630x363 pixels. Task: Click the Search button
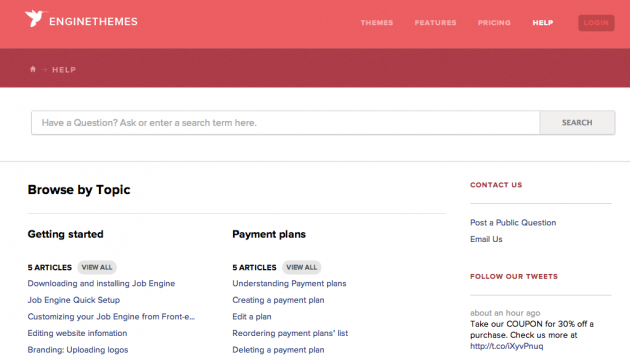pyautogui.click(x=577, y=123)
